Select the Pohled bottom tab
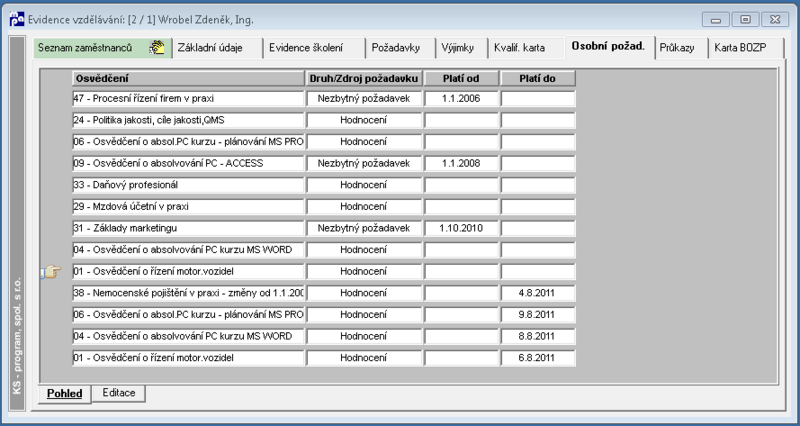Viewport: 800px width, 426px height. 64,394
